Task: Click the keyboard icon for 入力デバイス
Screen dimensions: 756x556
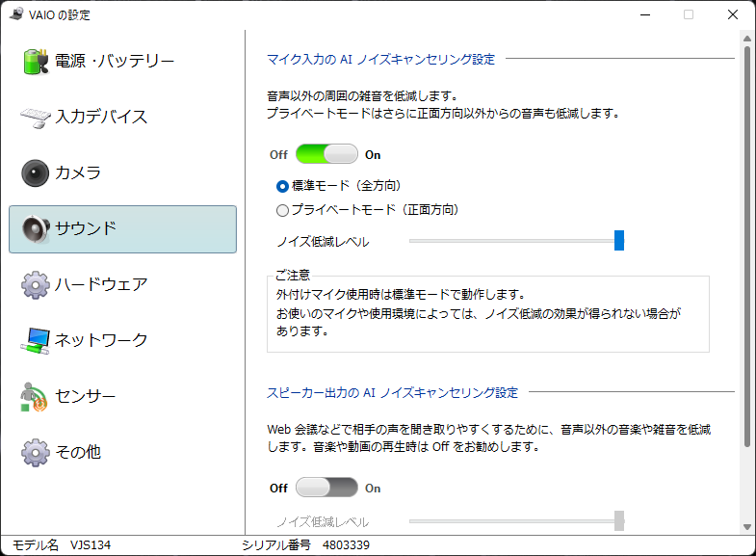Action: (x=36, y=118)
